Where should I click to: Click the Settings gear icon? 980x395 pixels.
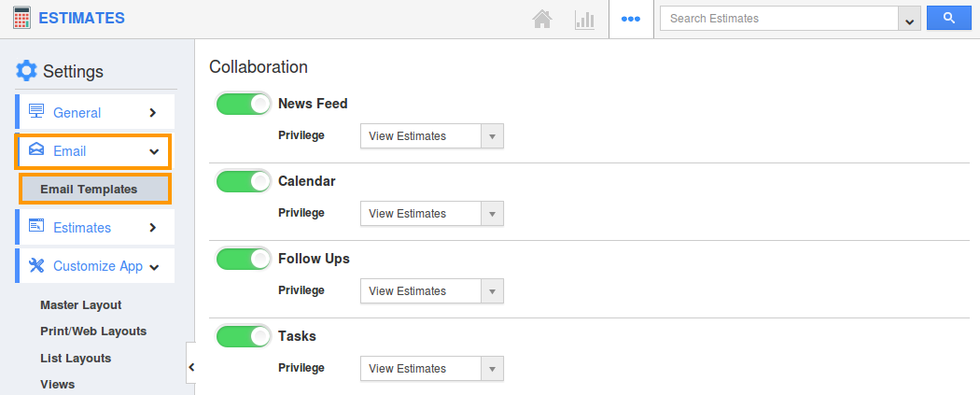pos(26,71)
